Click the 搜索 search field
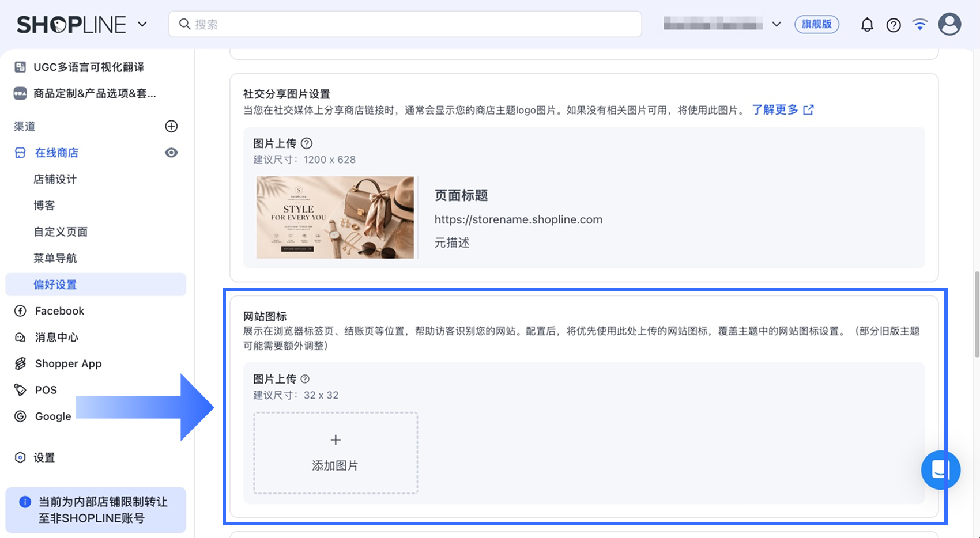 405,24
